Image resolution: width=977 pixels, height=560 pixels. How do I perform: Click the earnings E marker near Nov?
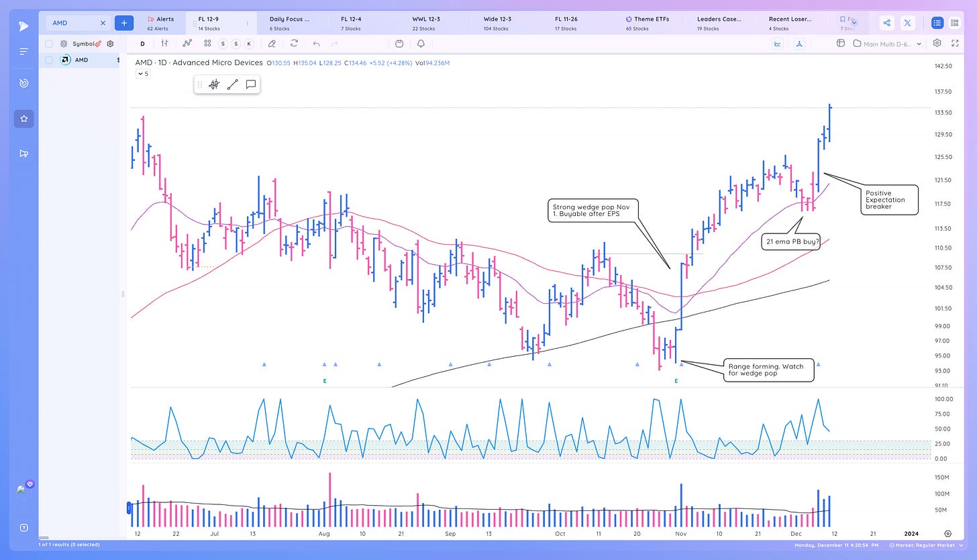tap(676, 381)
